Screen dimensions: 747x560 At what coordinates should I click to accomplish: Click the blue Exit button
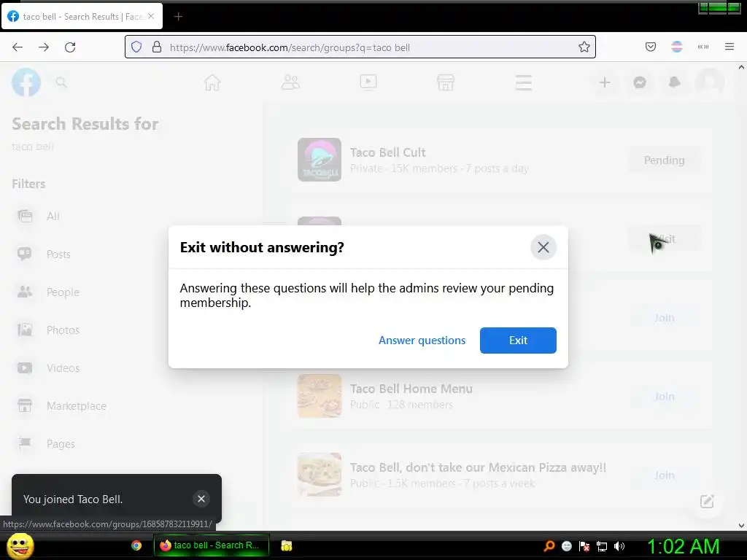point(518,341)
